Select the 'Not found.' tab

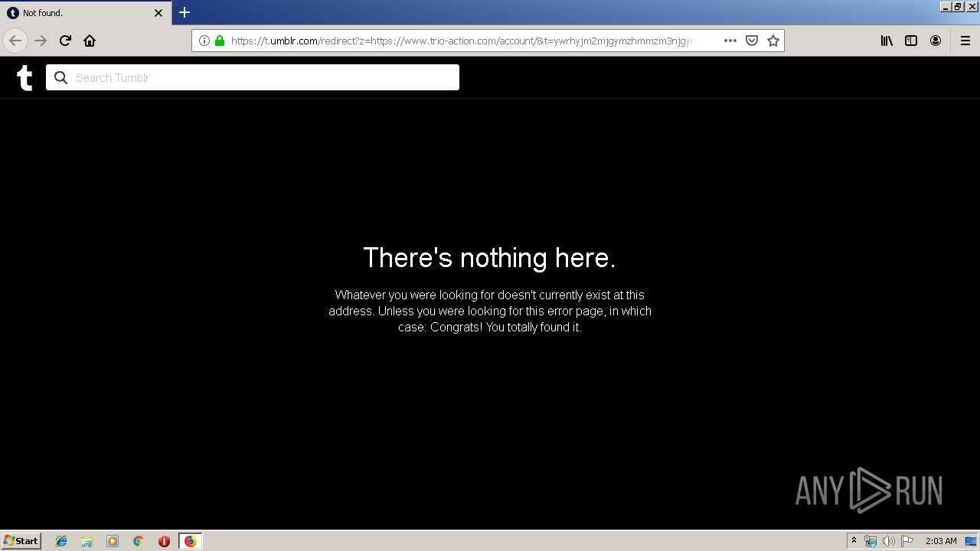point(86,13)
